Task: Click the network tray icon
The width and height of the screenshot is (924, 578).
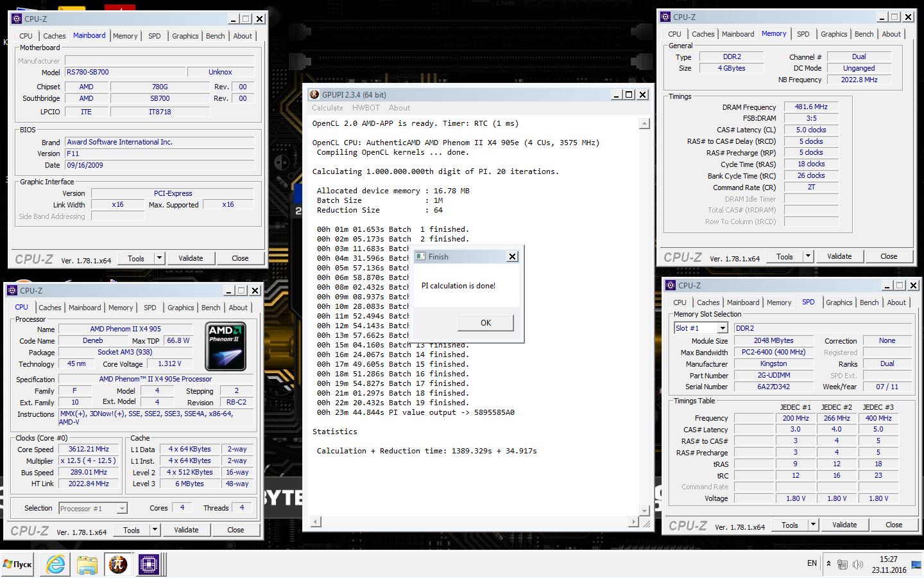Action: [843, 565]
